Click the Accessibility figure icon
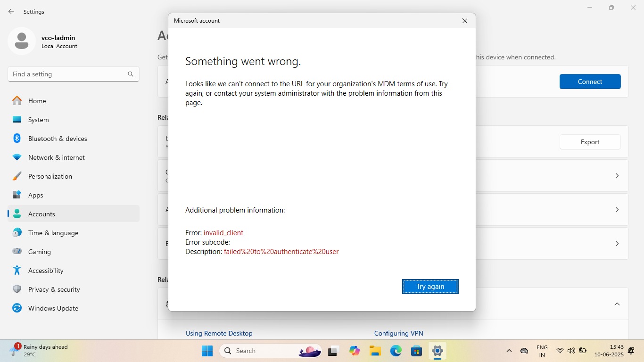 point(17,270)
